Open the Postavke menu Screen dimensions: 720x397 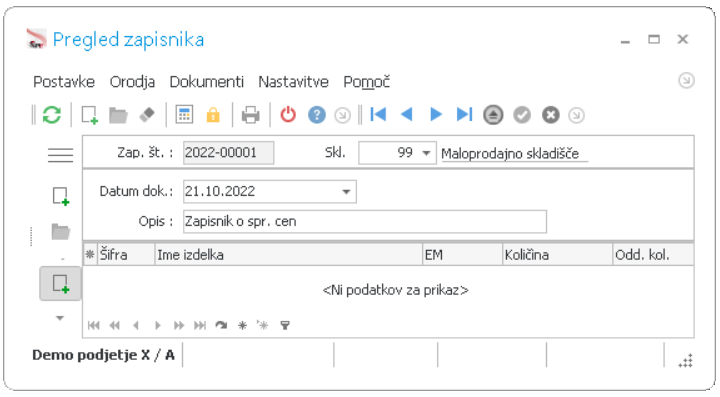[64, 82]
